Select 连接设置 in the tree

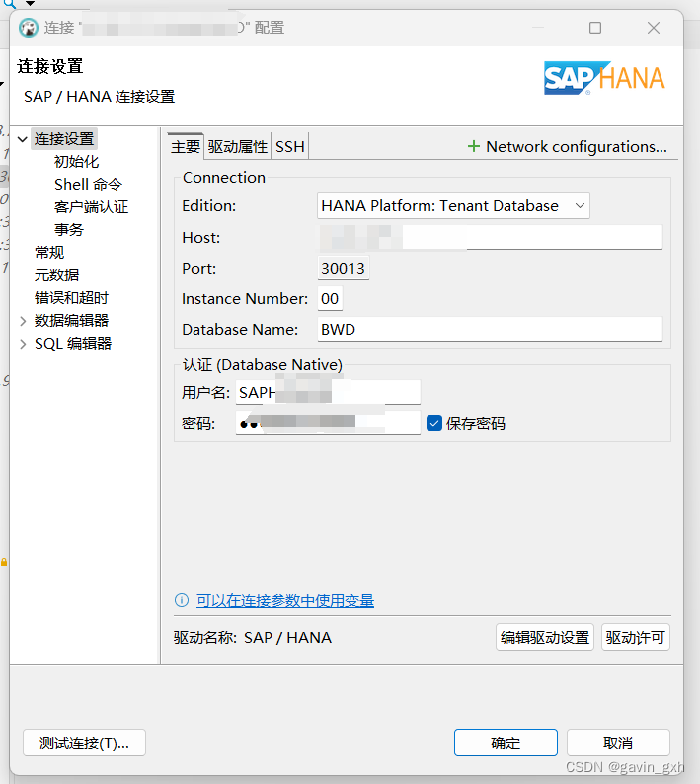tap(64, 138)
